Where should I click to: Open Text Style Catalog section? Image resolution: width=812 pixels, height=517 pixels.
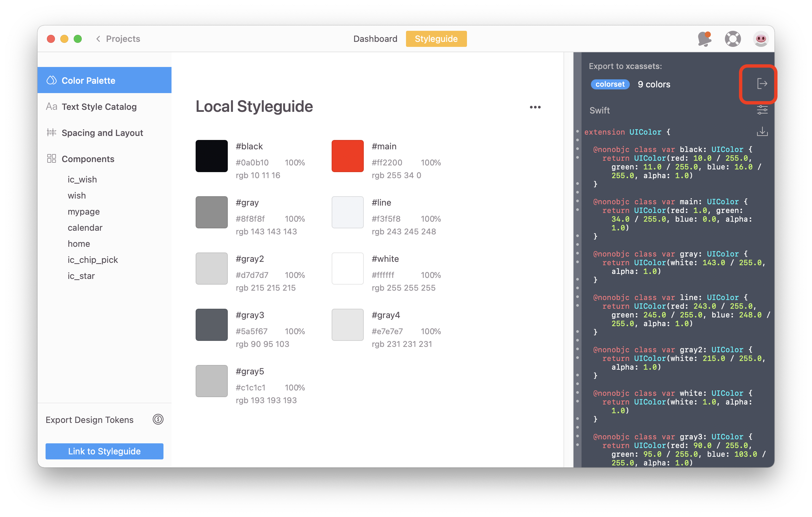pyautogui.click(x=99, y=107)
